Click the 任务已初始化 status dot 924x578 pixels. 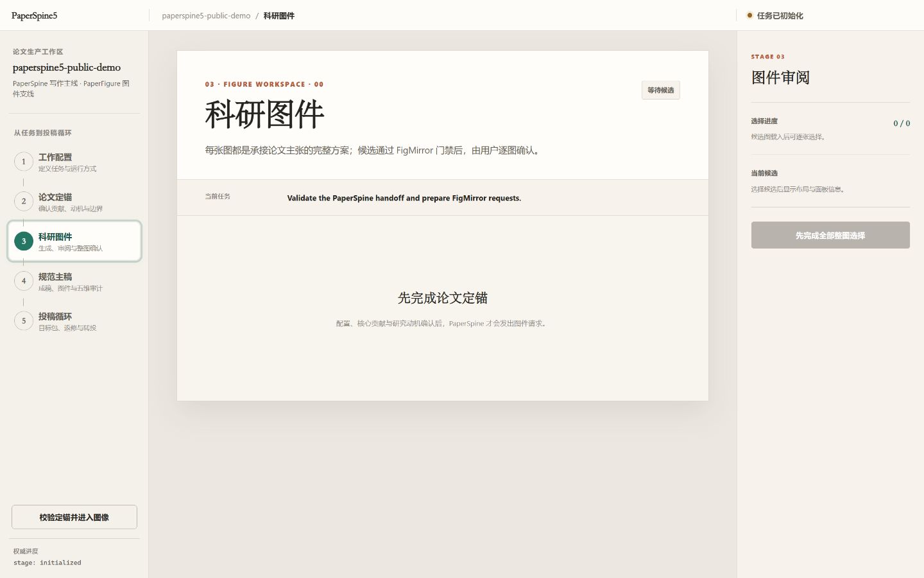749,15
